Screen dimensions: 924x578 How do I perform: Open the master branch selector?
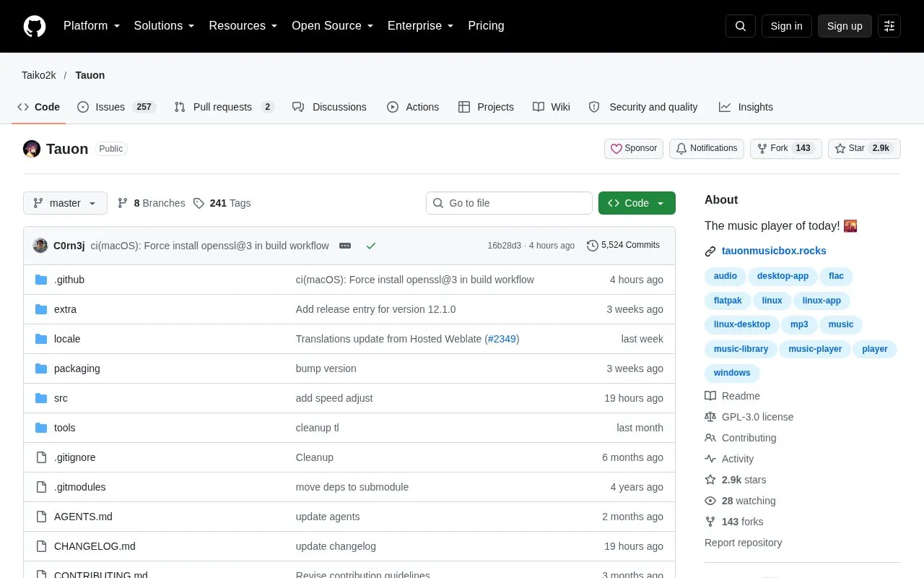click(x=65, y=203)
